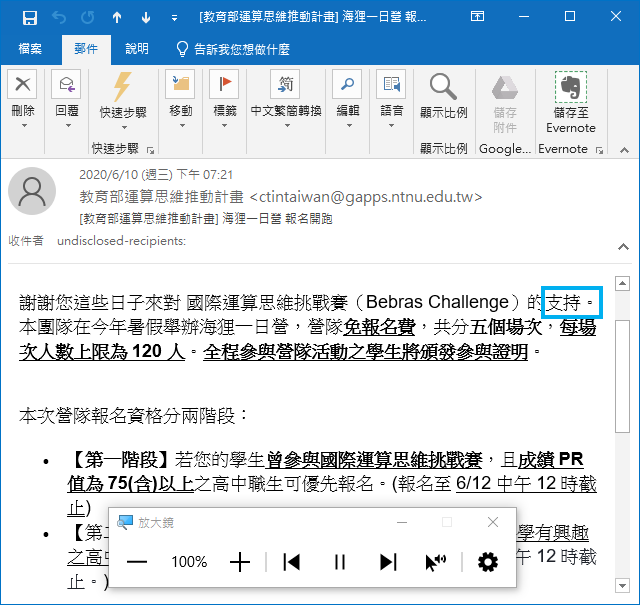The height and width of the screenshot is (605, 640).
Task: Click Save to Evernote elephant icon
Action: [571, 87]
